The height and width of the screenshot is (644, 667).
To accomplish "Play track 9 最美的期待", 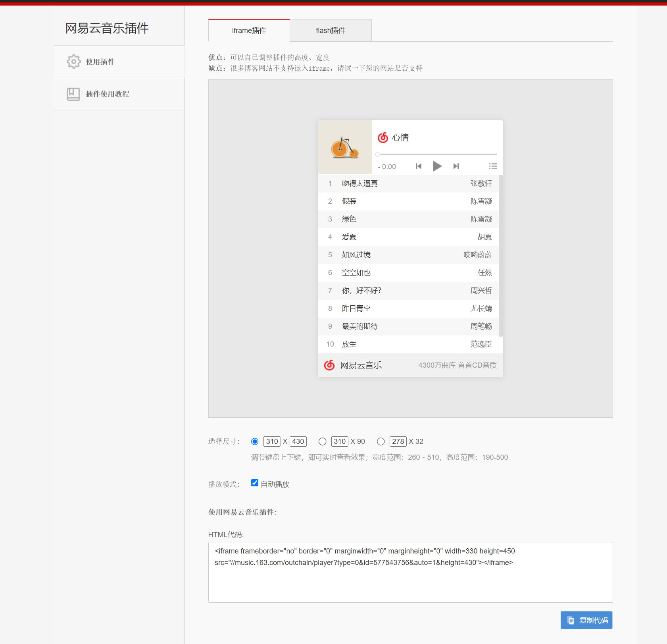I will (x=408, y=326).
